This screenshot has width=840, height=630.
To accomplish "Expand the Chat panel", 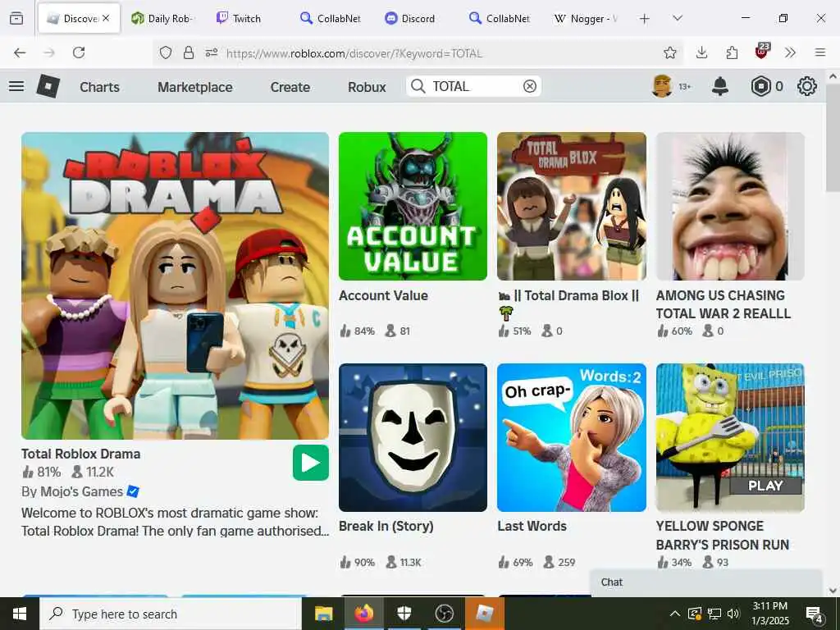I will (x=706, y=582).
